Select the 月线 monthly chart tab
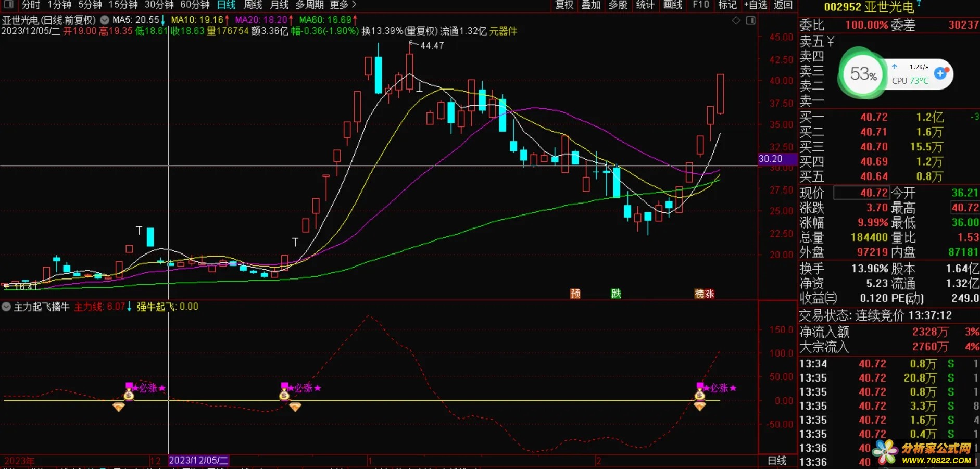Screen dimensions: 980x469 (x=279, y=5)
